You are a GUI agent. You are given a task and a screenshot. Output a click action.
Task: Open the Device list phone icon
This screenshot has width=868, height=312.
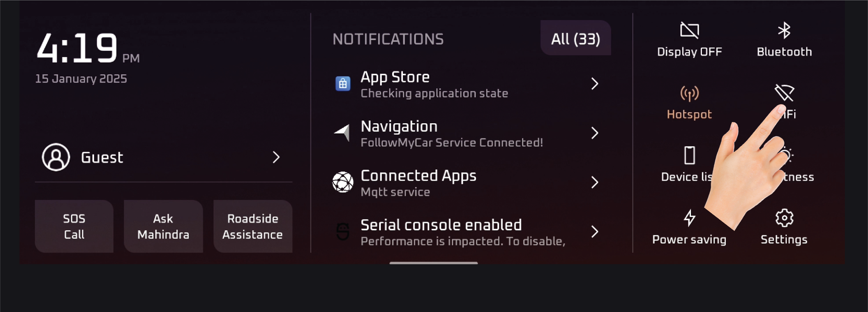(689, 155)
